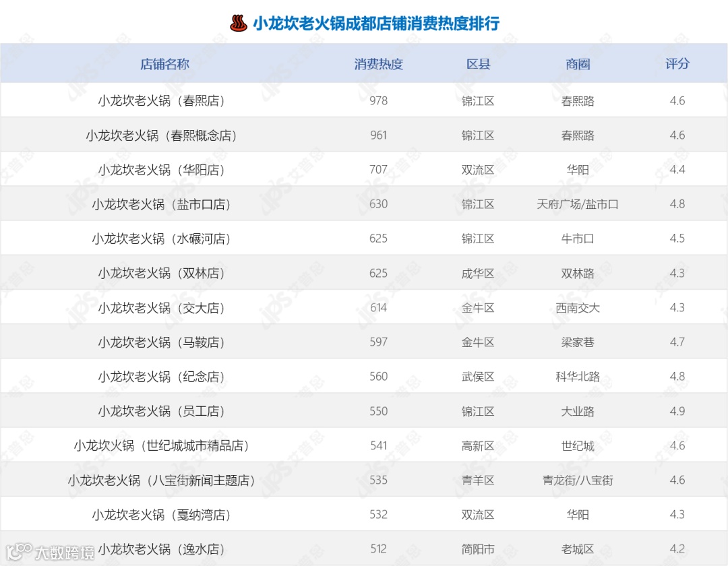The height and width of the screenshot is (566, 728).
Task: Click heat value 614
Action: [378, 307]
